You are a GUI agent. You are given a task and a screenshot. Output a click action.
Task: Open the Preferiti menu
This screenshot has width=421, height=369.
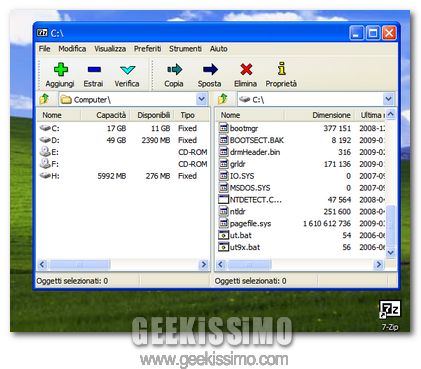tap(147, 49)
